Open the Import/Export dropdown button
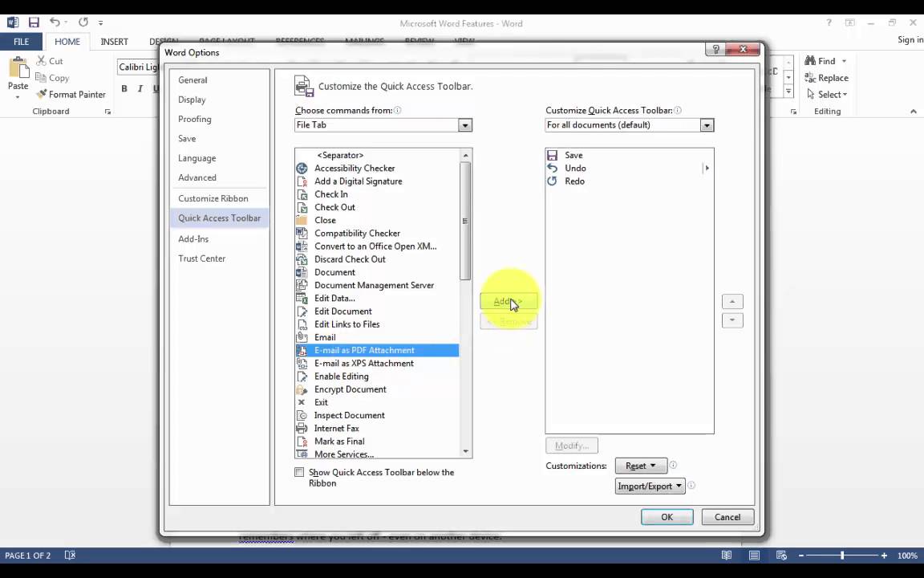 (x=650, y=486)
